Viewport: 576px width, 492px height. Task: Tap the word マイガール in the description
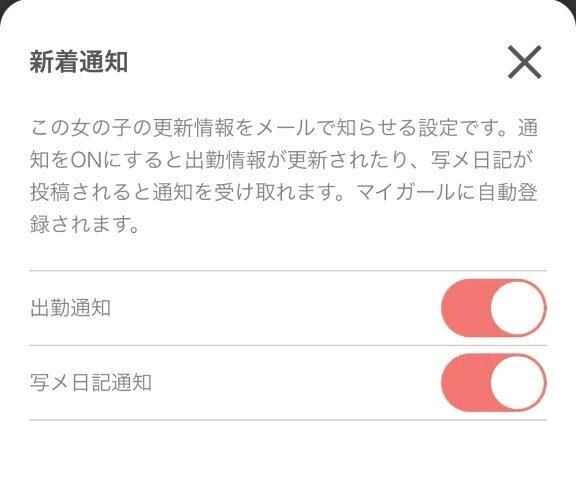coord(406,192)
